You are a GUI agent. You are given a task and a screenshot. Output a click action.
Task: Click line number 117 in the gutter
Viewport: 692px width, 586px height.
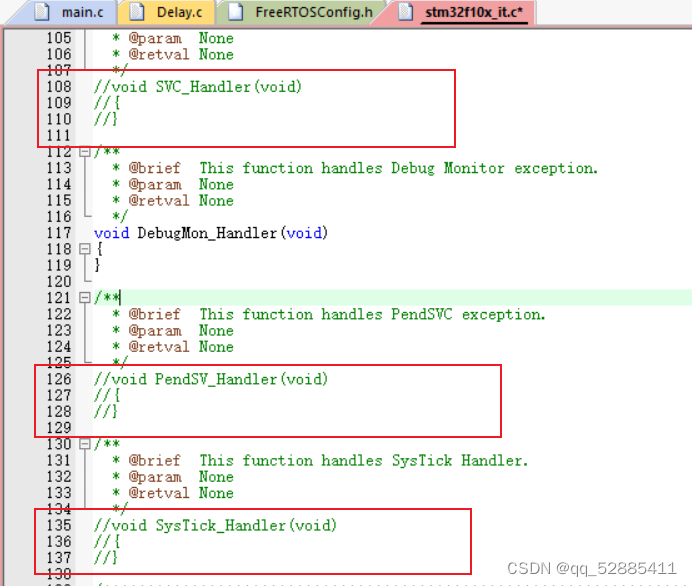click(x=59, y=233)
